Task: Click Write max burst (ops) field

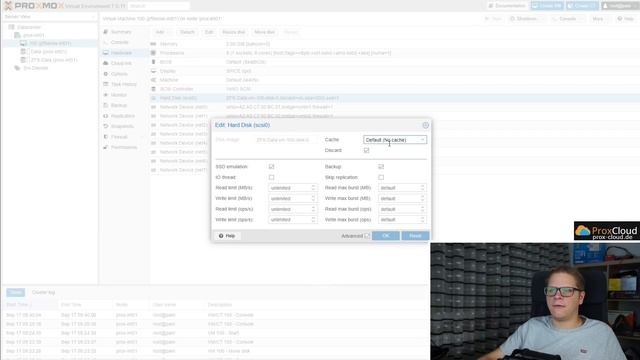Action: 402,220
